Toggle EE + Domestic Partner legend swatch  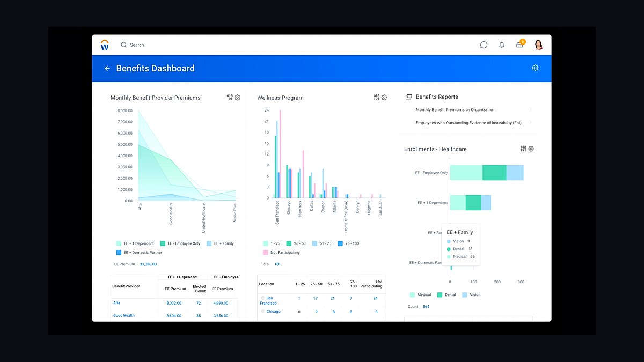point(119,253)
